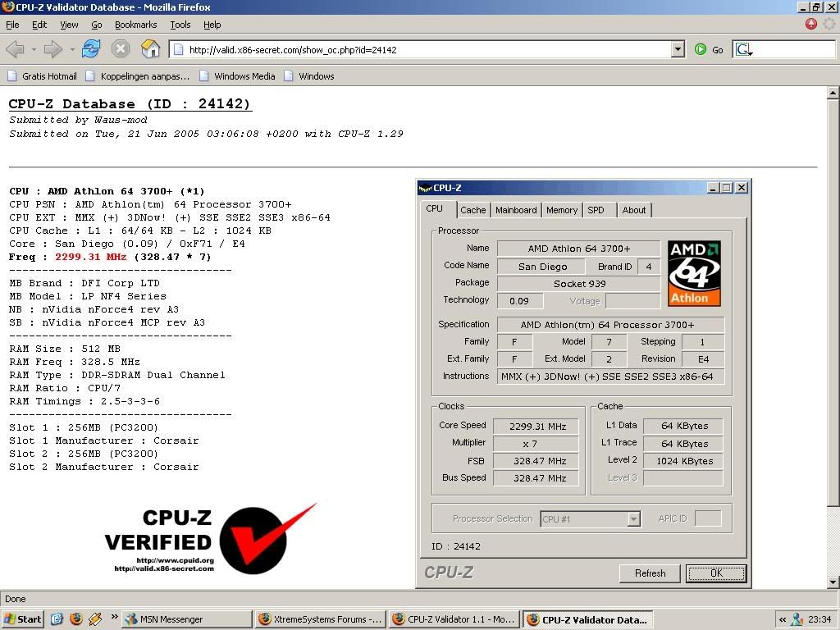
Task: Click the Bus Speed value field
Action: (x=536, y=478)
